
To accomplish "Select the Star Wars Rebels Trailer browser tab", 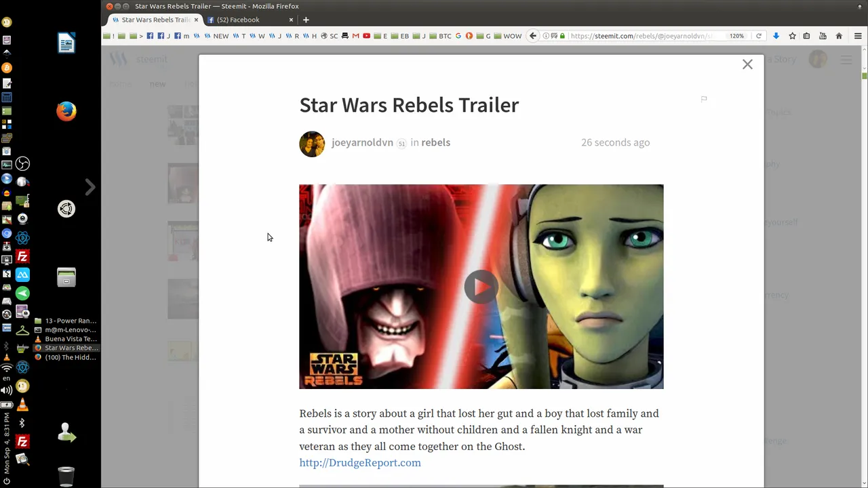I will (x=155, y=20).
